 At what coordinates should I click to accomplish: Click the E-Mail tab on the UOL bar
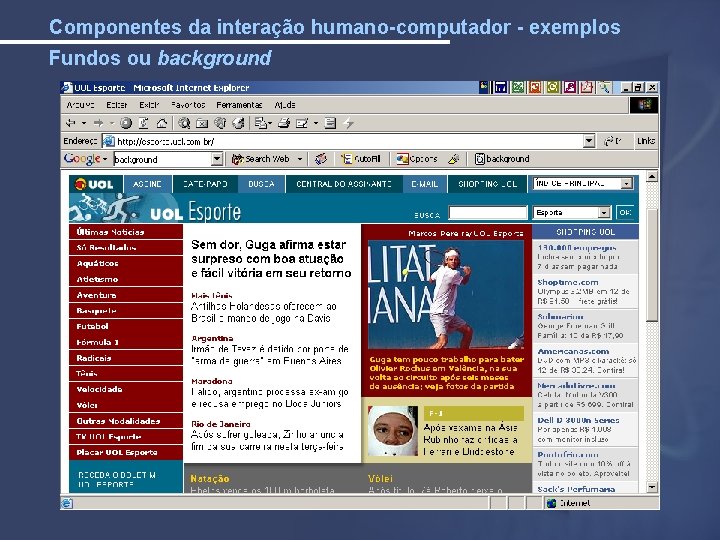pyautogui.click(x=425, y=184)
